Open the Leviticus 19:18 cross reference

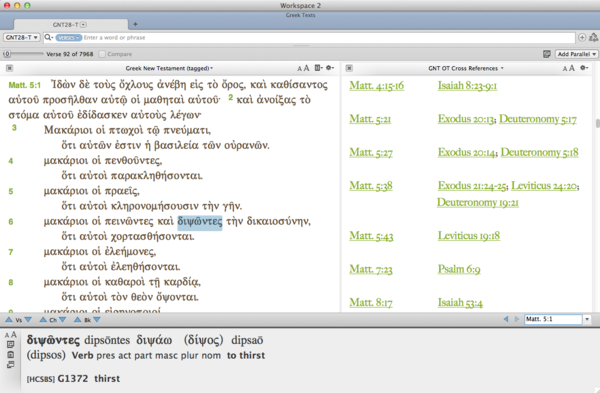(469, 236)
